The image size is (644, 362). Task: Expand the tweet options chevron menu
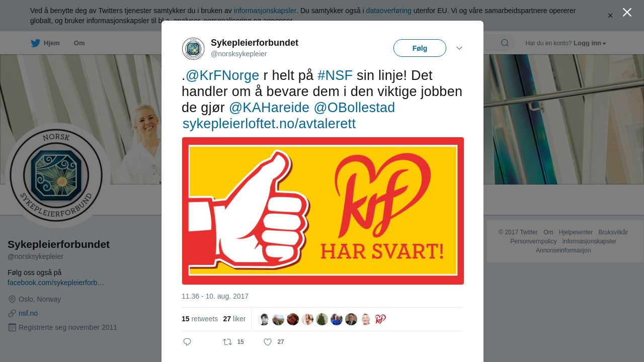459,48
